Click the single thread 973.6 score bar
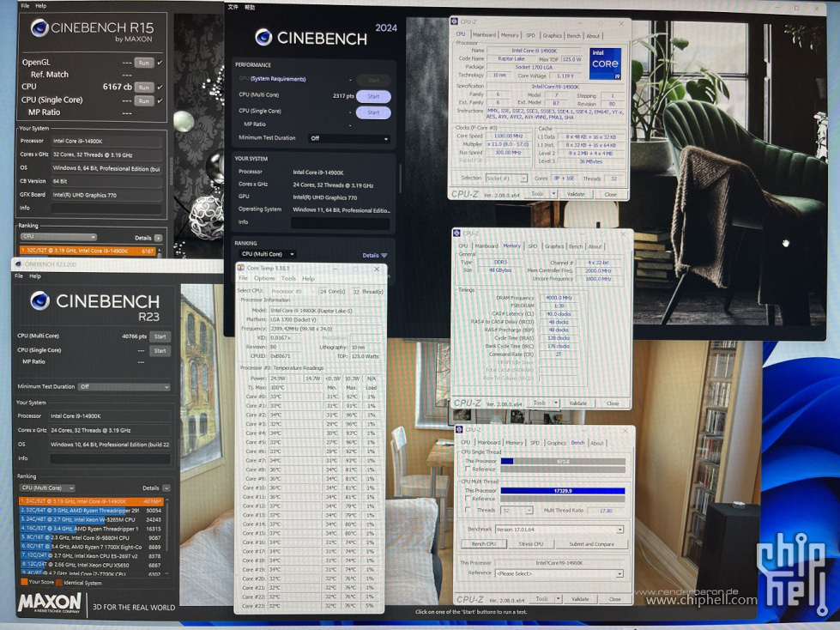Image resolution: width=840 pixels, height=630 pixels. click(x=563, y=461)
